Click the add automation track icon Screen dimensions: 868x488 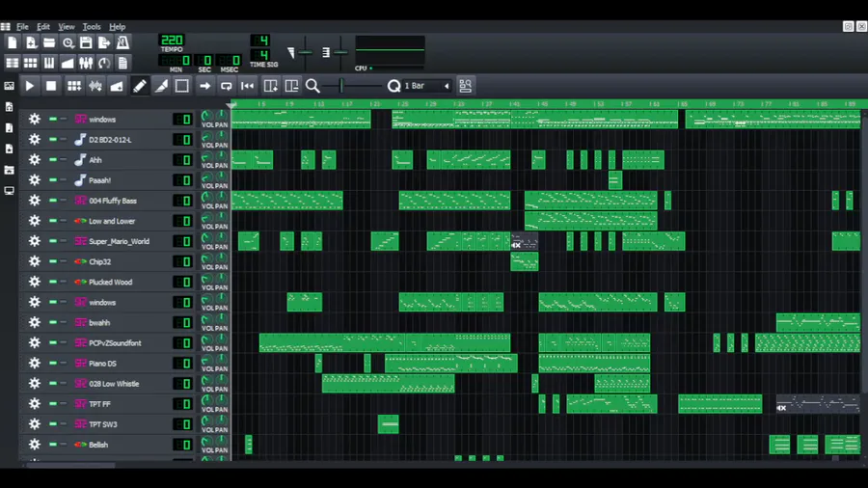[x=117, y=86]
